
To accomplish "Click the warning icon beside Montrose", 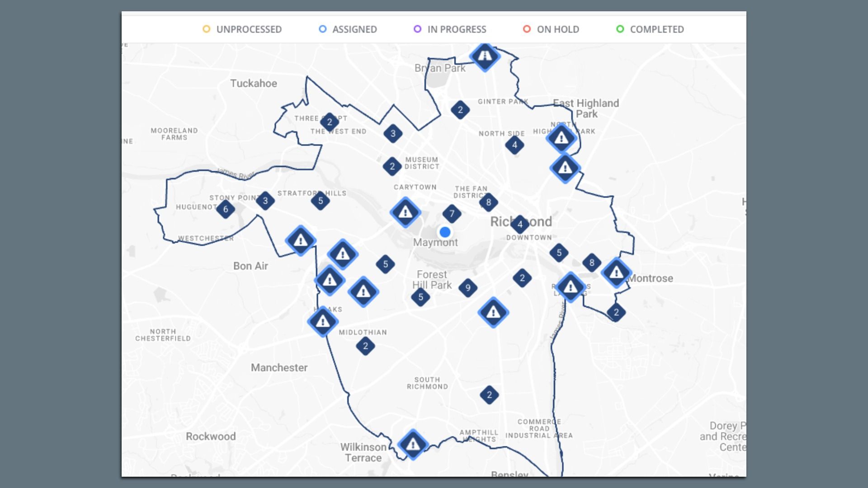I will (x=616, y=273).
